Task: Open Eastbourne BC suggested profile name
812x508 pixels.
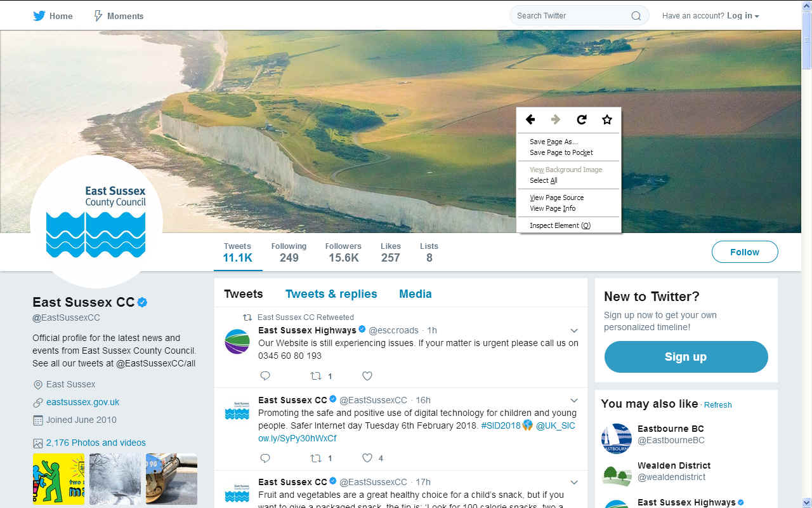Action: click(671, 429)
